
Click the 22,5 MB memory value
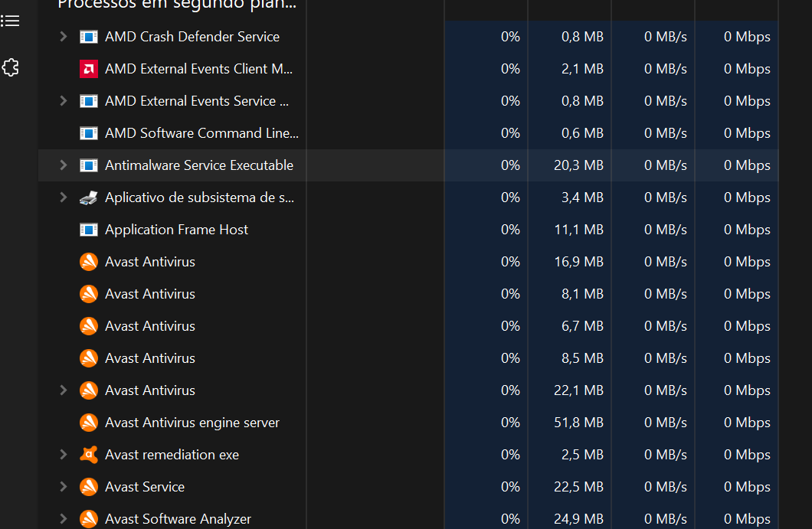pyautogui.click(x=578, y=487)
